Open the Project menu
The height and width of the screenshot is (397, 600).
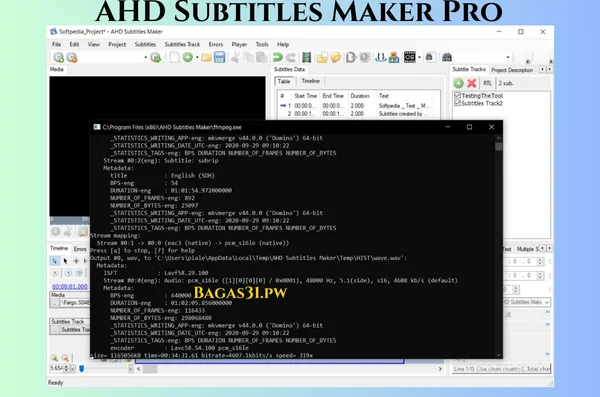point(117,44)
